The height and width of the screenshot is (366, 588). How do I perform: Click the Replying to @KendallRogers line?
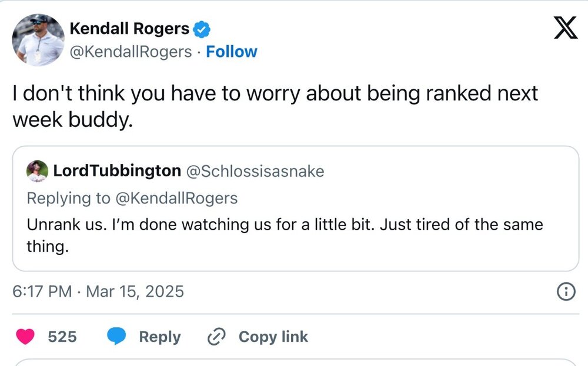132,198
